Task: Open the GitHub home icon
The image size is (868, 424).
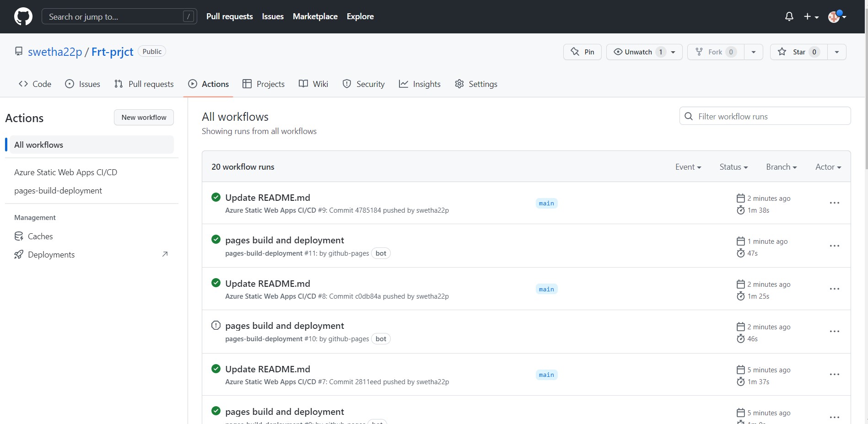Action: [22, 16]
